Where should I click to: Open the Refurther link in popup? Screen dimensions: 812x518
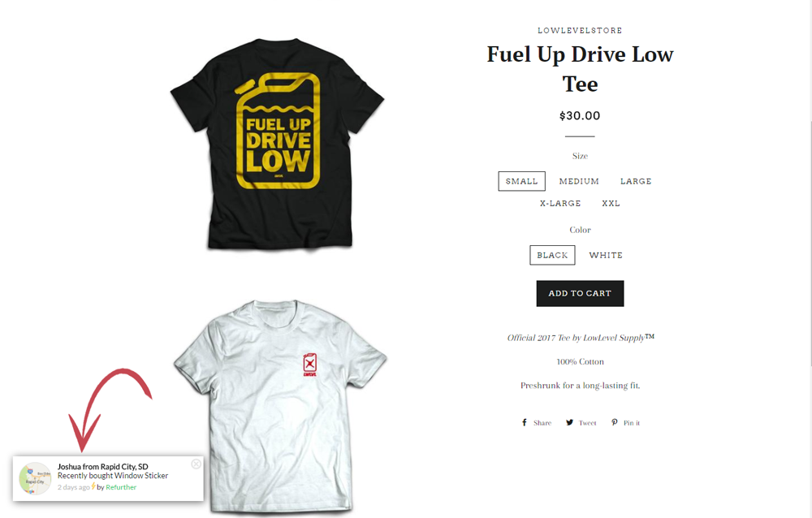pos(121,487)
